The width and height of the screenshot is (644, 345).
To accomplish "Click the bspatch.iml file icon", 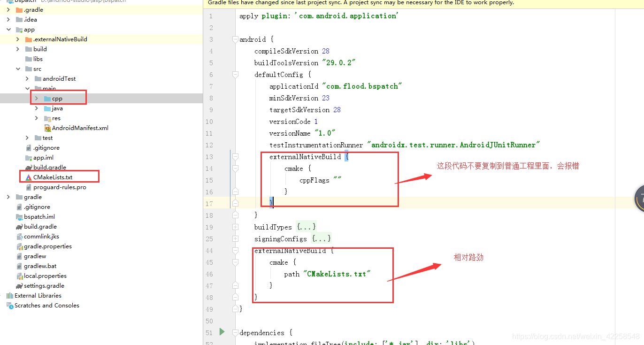I will (x=19, y=217).
